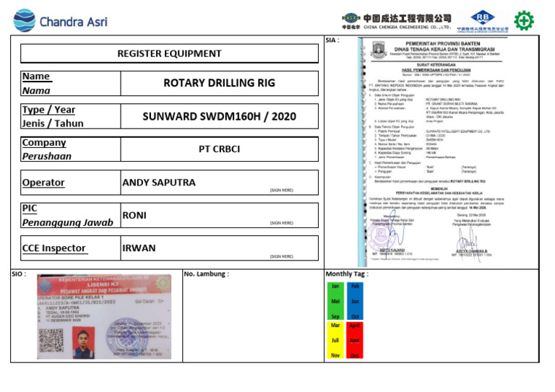Click the operator portrait photo on the card
The height and width of the screenshot is (392, 555).
click(83, 343)
